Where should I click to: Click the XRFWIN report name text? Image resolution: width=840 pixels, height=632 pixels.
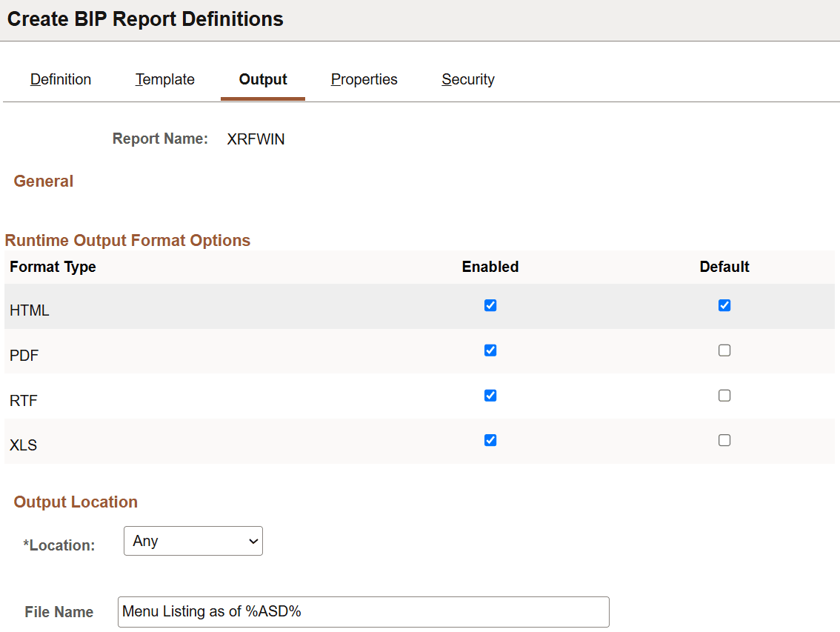click(256, 139)
